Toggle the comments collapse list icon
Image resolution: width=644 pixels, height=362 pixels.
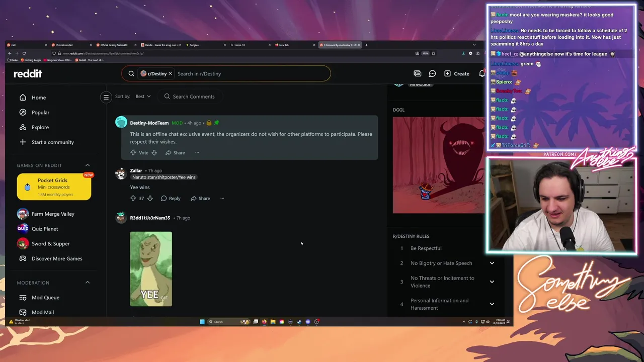(106, 97)
